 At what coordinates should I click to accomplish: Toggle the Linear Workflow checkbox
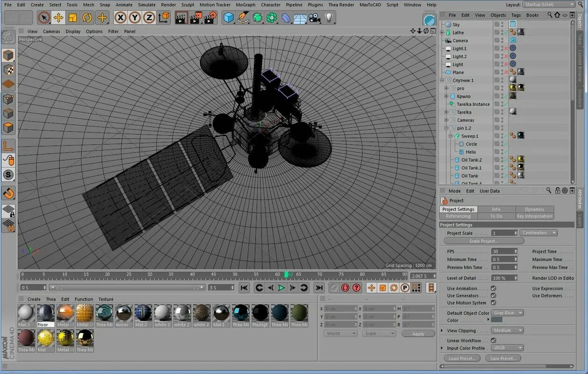click(493, 340)
